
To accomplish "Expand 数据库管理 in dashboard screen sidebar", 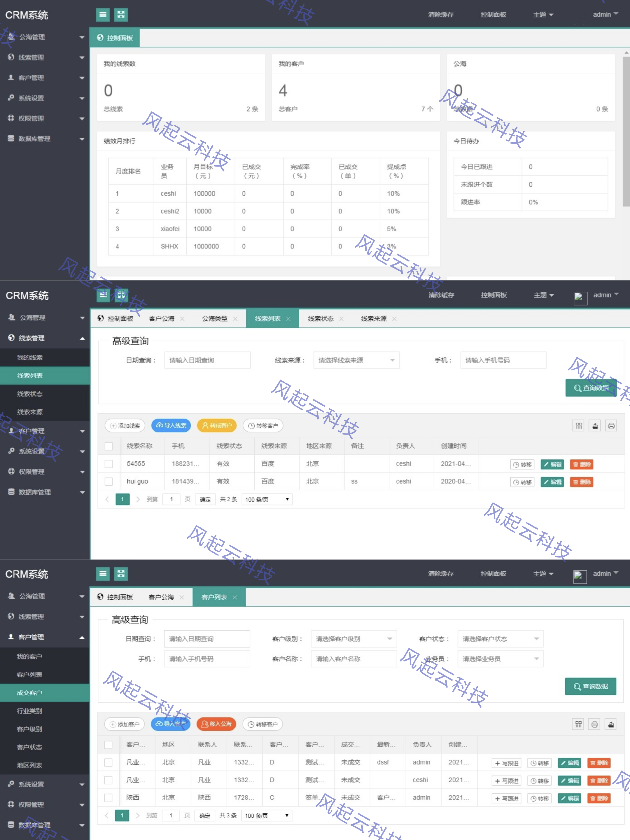I will pyautogui.click(x=45, y=139).
